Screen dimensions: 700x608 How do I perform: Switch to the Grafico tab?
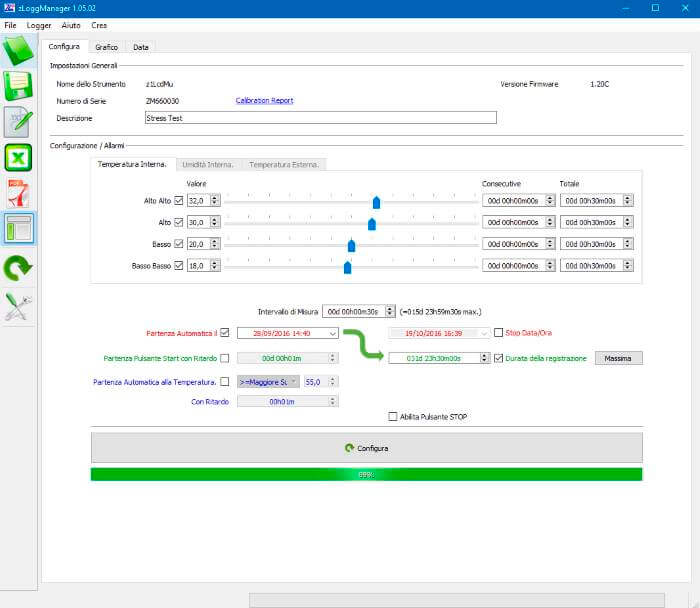[x=106, y=47]
